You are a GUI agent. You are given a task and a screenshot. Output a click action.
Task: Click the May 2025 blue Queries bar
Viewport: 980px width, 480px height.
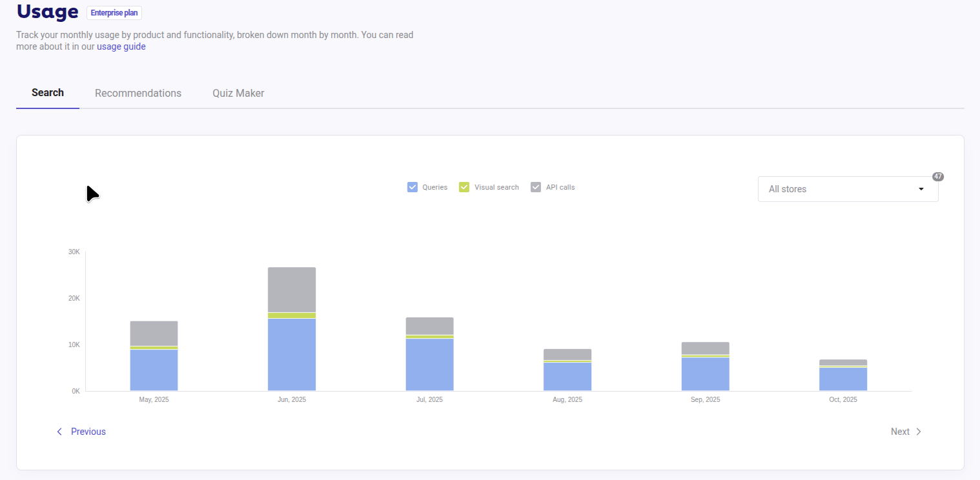coord(154,370)
